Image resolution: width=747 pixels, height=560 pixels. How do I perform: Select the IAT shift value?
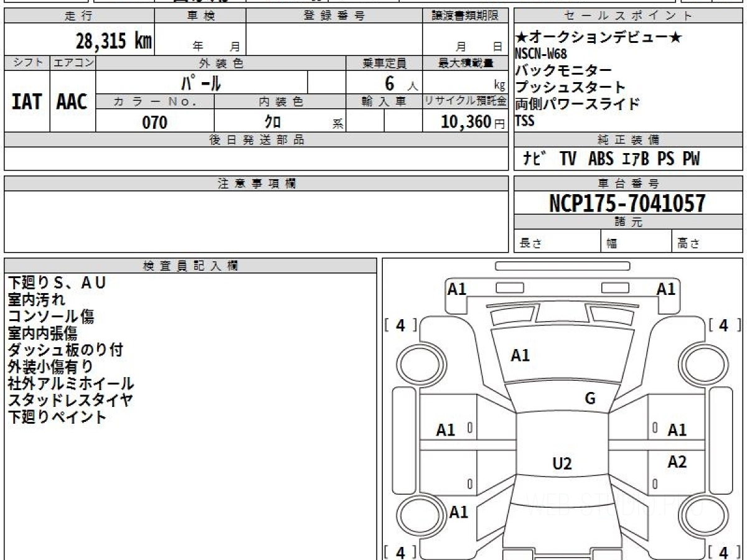click(27, 101)
